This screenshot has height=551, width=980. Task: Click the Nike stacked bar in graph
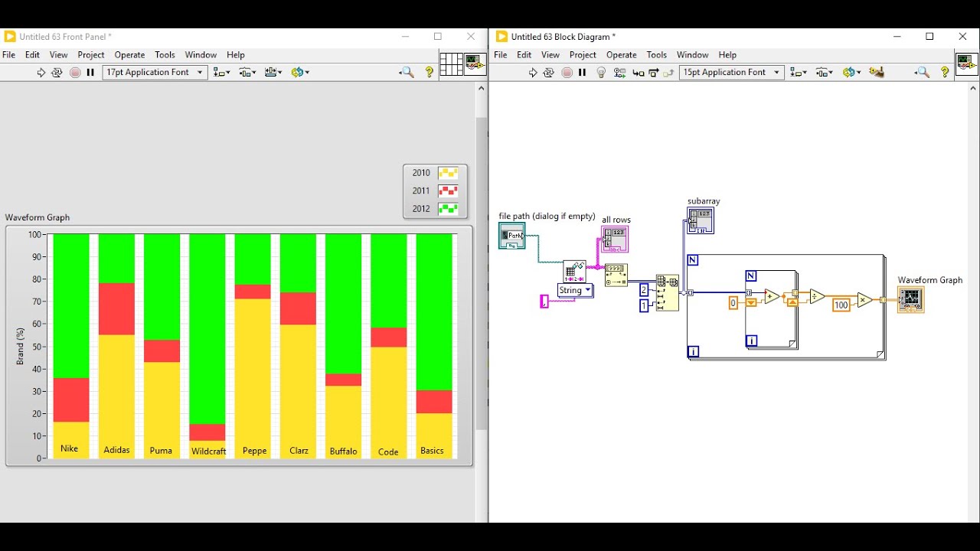point(71,346)
